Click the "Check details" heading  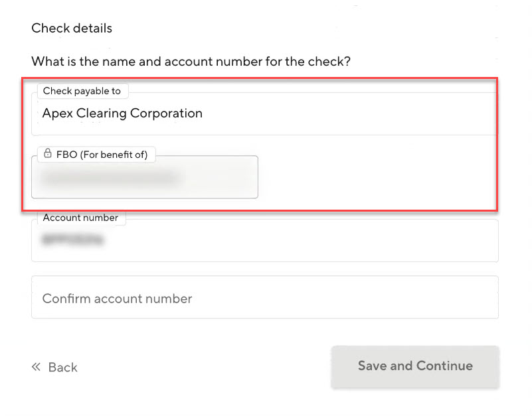click(x=72, y=29)
